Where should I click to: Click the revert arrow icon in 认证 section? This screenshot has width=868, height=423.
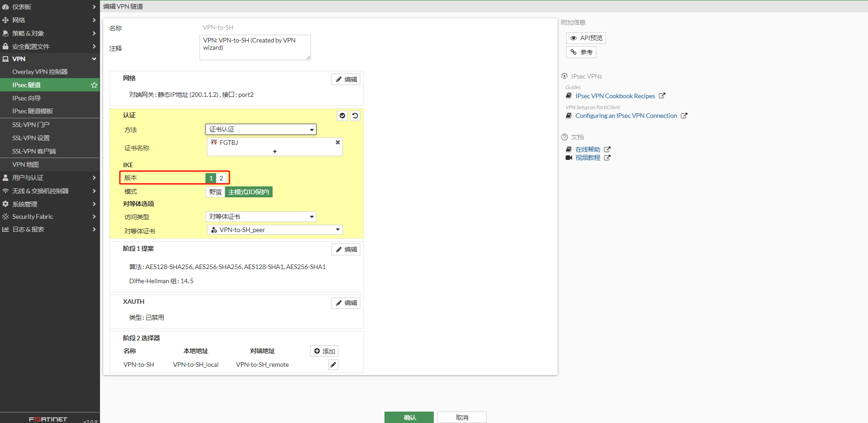355,116
